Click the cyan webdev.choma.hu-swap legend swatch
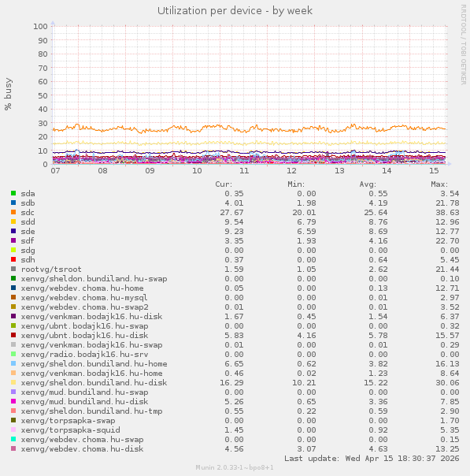Image resolution: width=470 pixels, height=476 pixels. click(x=13, y=439)
